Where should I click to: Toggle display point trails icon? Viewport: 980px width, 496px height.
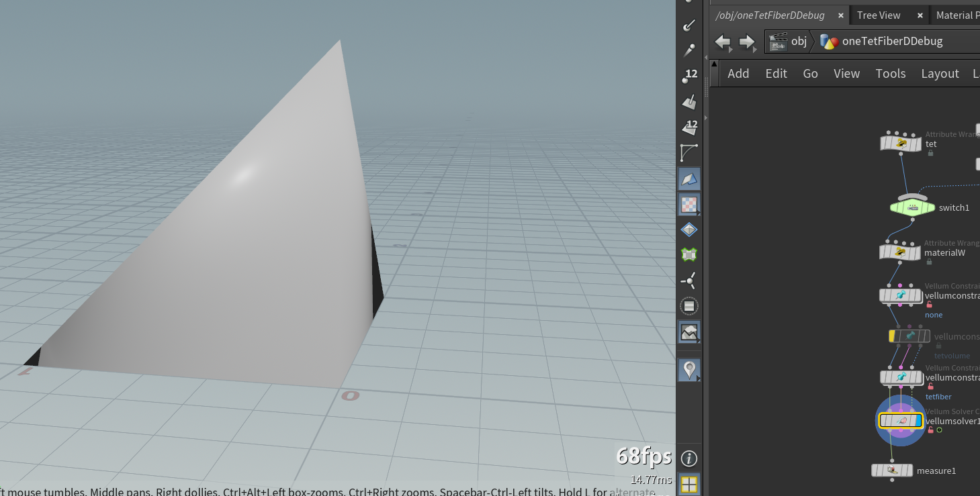[689, 50]
